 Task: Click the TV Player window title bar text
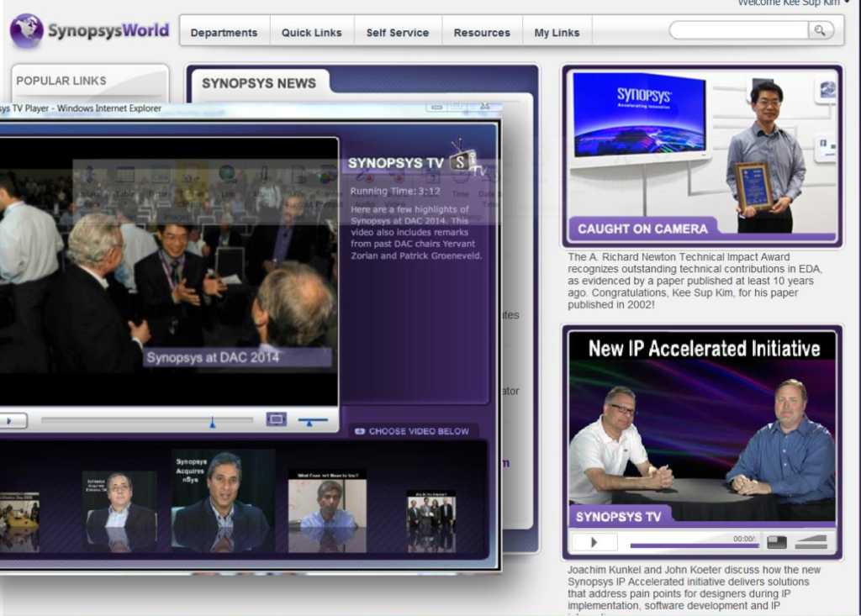[82, 108]
